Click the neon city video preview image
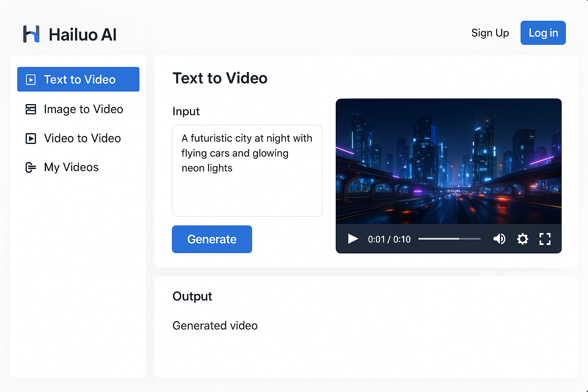588x392 pixels. click(x=449, y=161)
